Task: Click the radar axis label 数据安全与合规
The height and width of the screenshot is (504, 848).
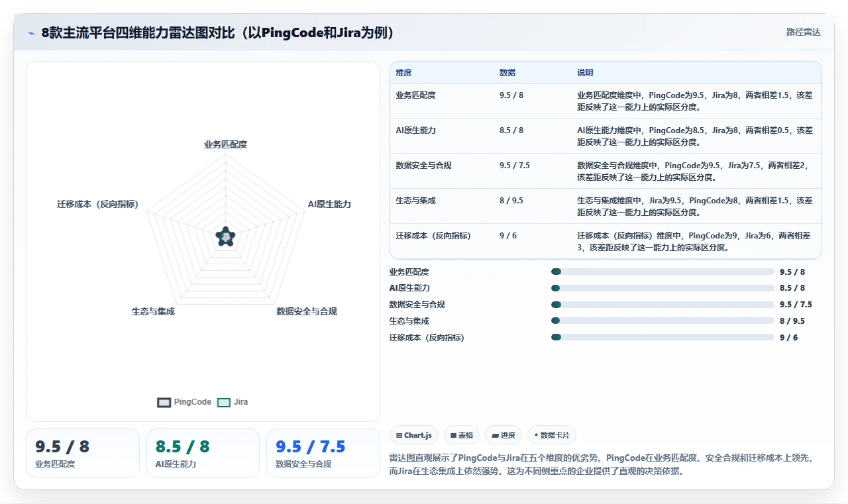Action: click(307, 311)
